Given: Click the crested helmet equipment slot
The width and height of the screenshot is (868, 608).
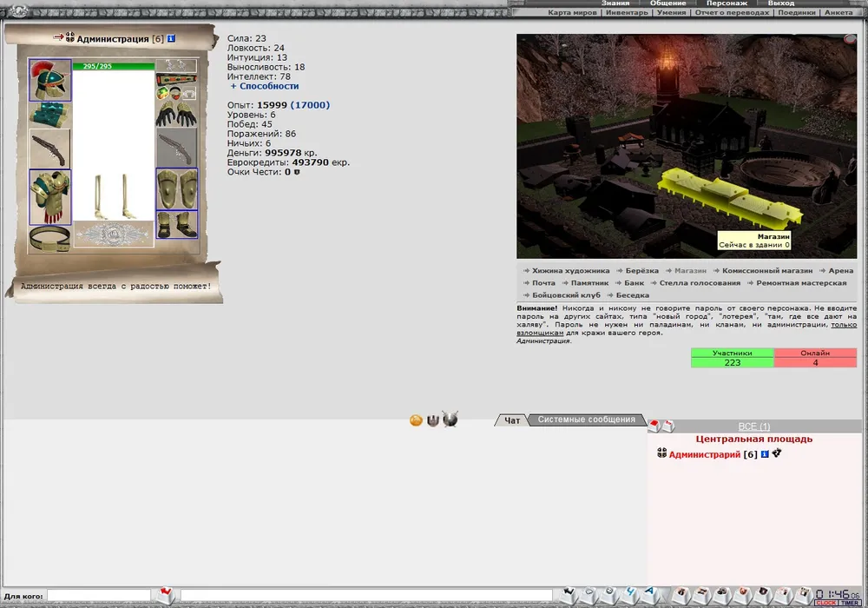Looking at the screenshot, I should [x=49, y=80].
